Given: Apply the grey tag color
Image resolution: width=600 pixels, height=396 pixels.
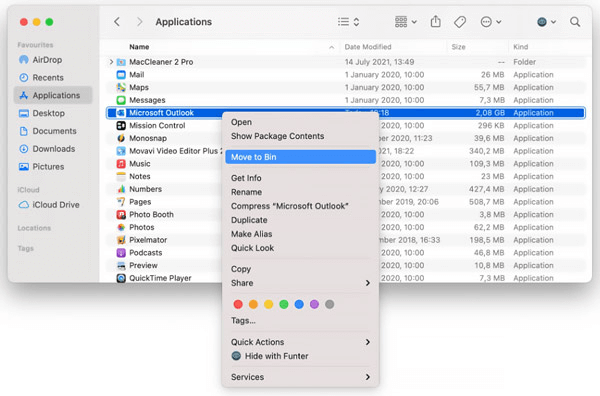Looking at the screenshot, I should click(x=329, y=304).
